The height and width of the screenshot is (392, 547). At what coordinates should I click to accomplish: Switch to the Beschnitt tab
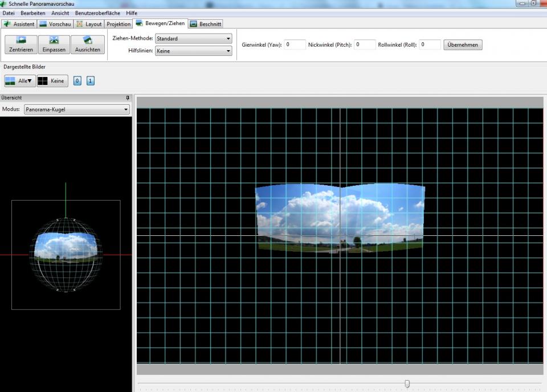coord(205,24)
